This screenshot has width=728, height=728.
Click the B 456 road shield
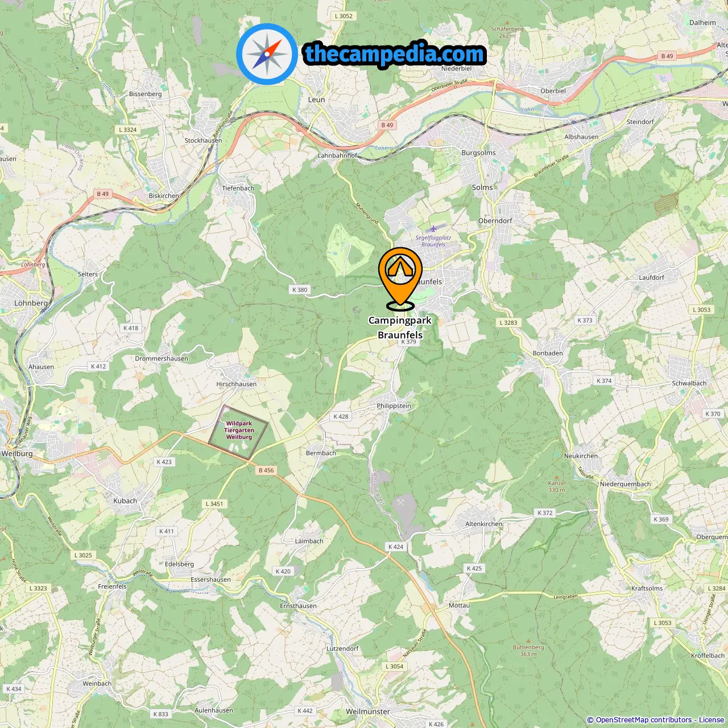click(x=266, y=470)
